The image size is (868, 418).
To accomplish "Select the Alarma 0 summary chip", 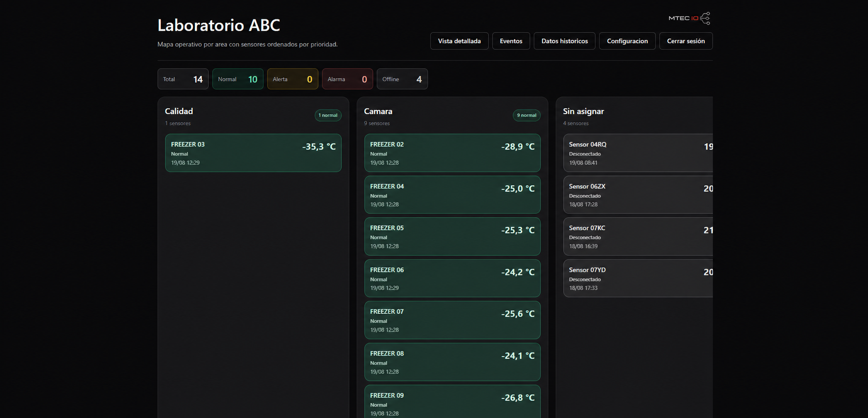I will [x=348, y=79].
